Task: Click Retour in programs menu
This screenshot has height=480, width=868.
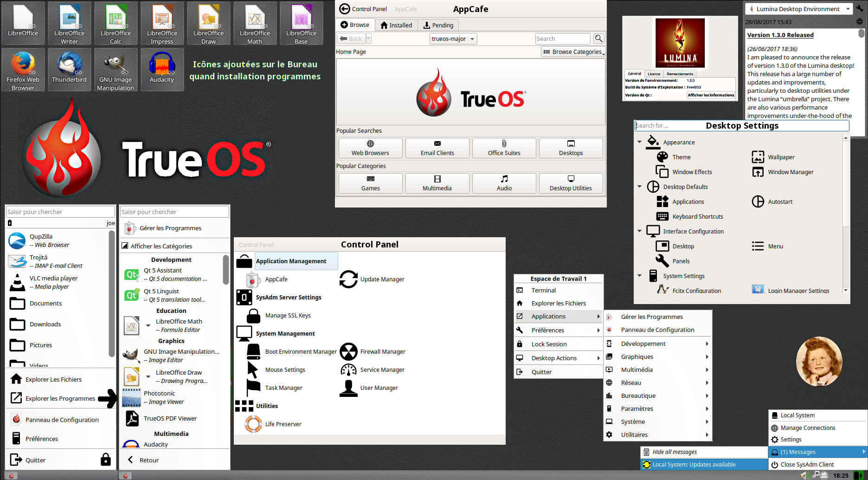Action: click(144, 460)
